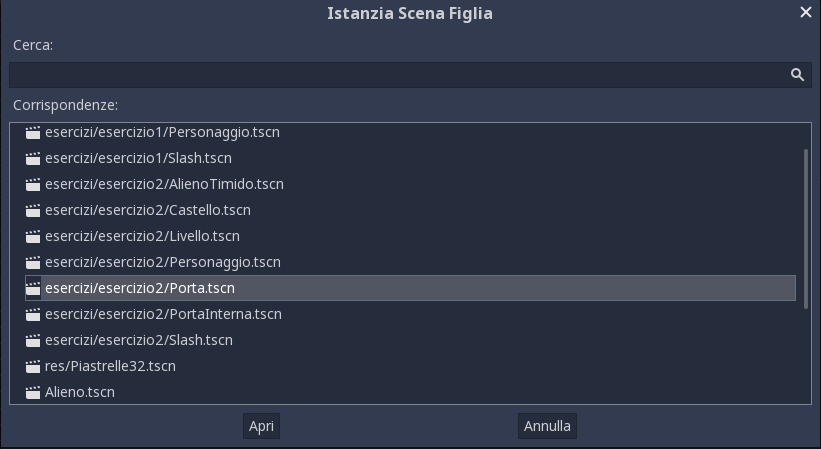Focus the Cerca search field

(410, 75)
